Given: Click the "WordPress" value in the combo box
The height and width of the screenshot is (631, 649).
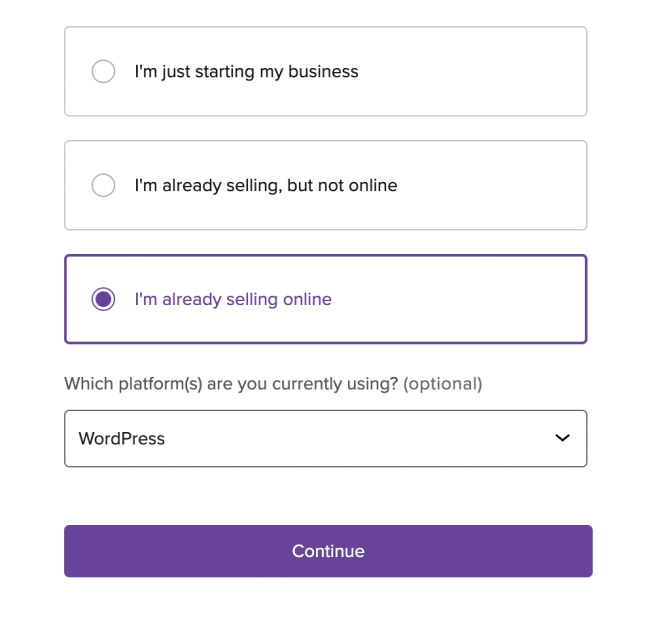Looking at the screenshot, I should point(122,439).
